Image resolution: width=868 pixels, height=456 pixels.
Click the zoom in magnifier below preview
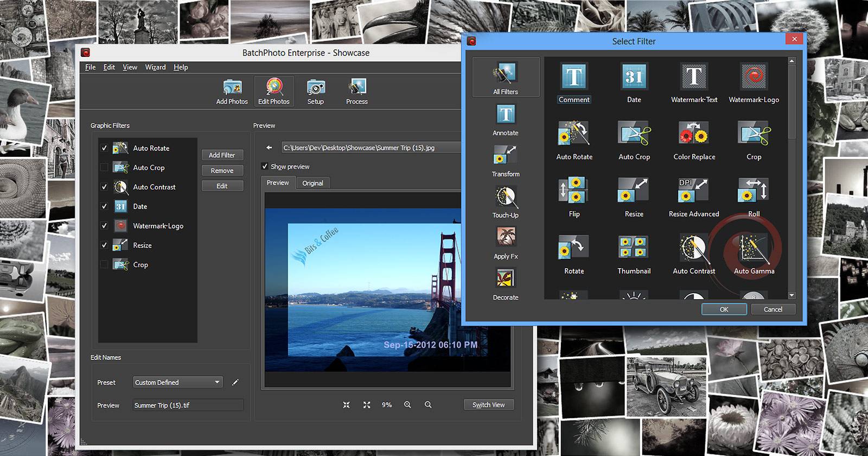407,405
